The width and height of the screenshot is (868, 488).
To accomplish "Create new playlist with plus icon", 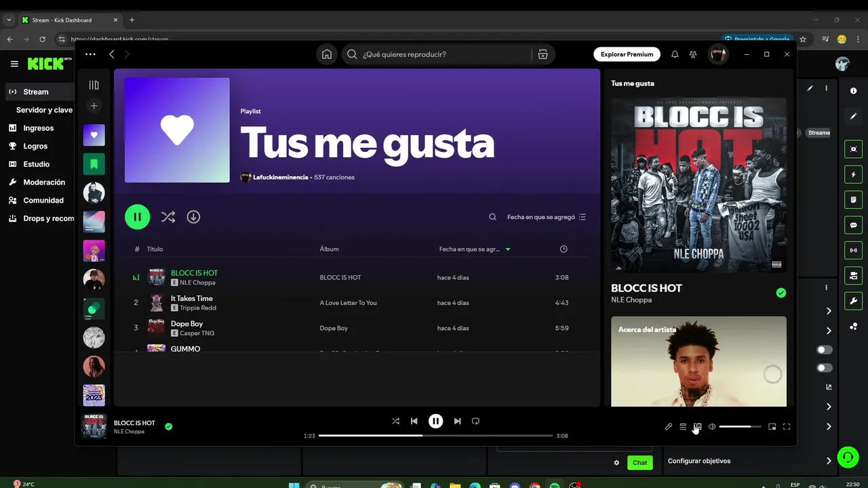I will pos(94,106).
